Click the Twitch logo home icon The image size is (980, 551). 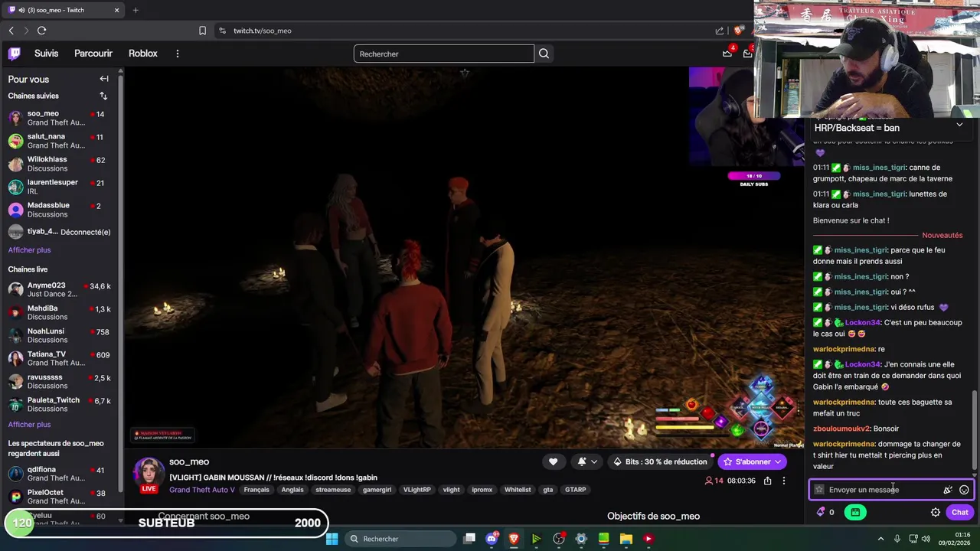coord(15,54)
